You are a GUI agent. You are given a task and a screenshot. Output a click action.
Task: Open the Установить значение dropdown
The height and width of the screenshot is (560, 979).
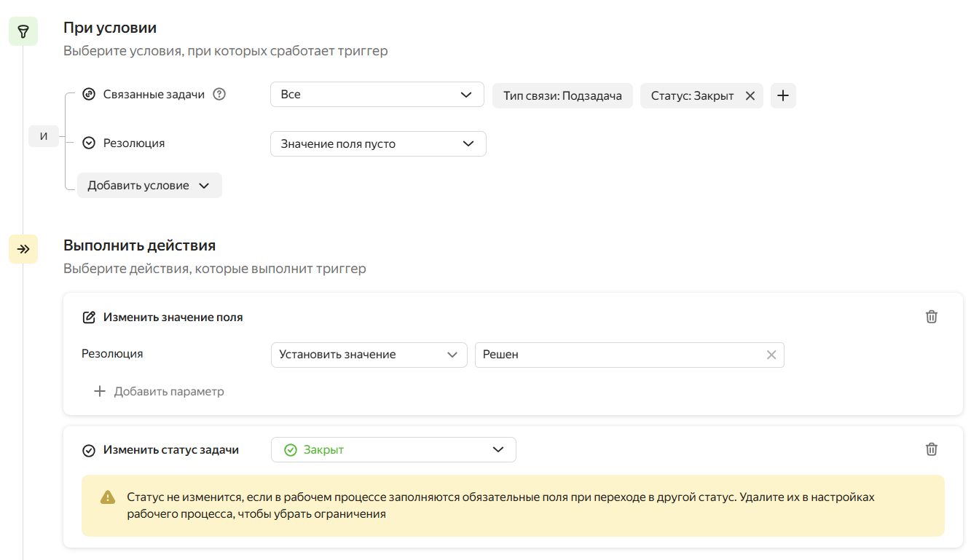[369, 355]
